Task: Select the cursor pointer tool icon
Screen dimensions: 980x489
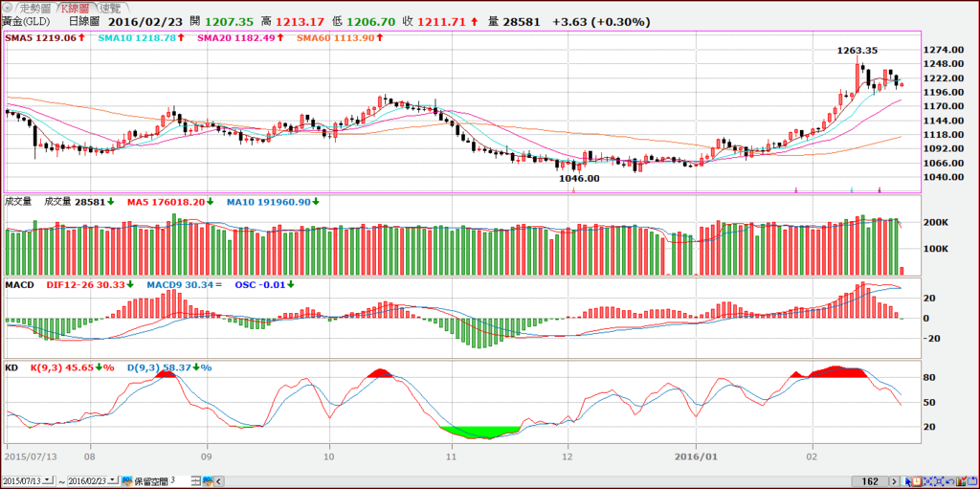Action: point(905,481)
